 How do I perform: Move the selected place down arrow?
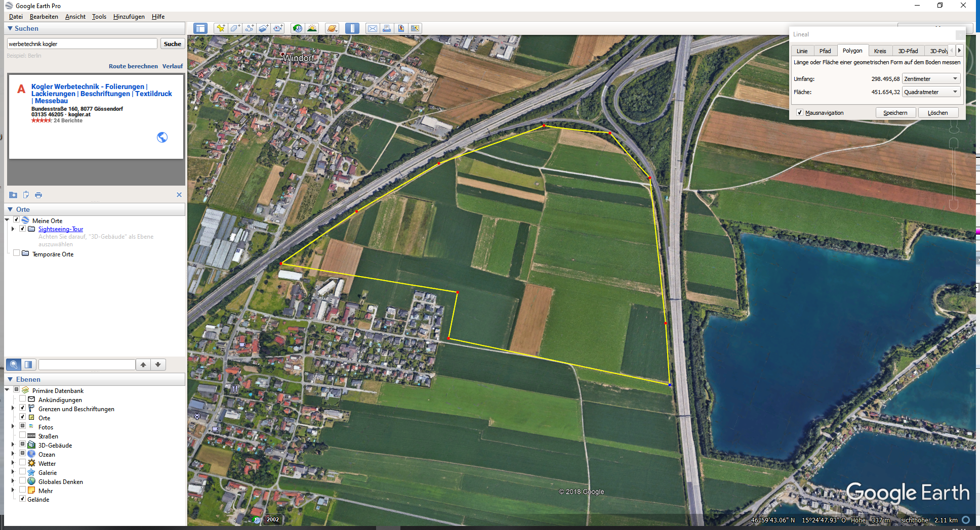(x=158, y=365)
